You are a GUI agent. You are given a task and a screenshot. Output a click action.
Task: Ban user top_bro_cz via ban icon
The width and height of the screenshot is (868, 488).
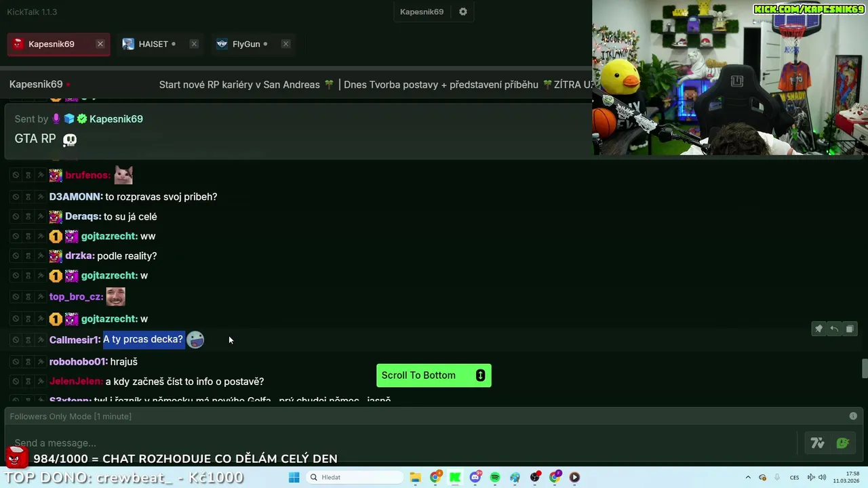pyautogui.click(x=16, y=297)
